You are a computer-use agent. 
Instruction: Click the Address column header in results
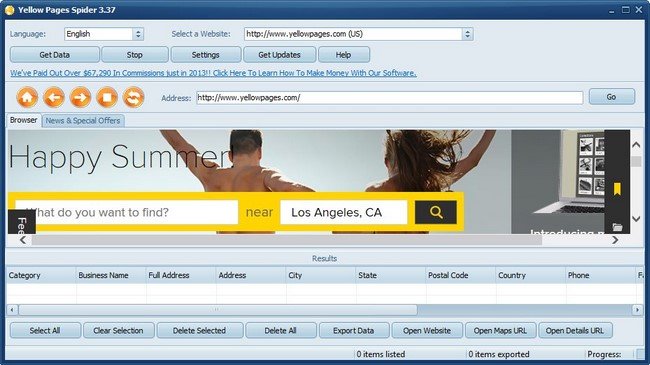[x=251, y=275]
